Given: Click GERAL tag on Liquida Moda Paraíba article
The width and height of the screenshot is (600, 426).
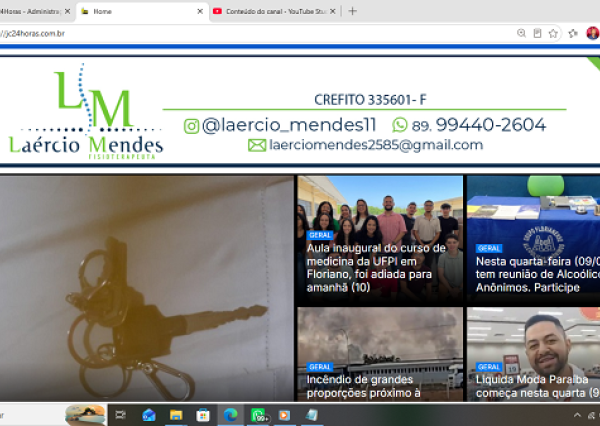Looking at the screenshot, I should 489,367.
